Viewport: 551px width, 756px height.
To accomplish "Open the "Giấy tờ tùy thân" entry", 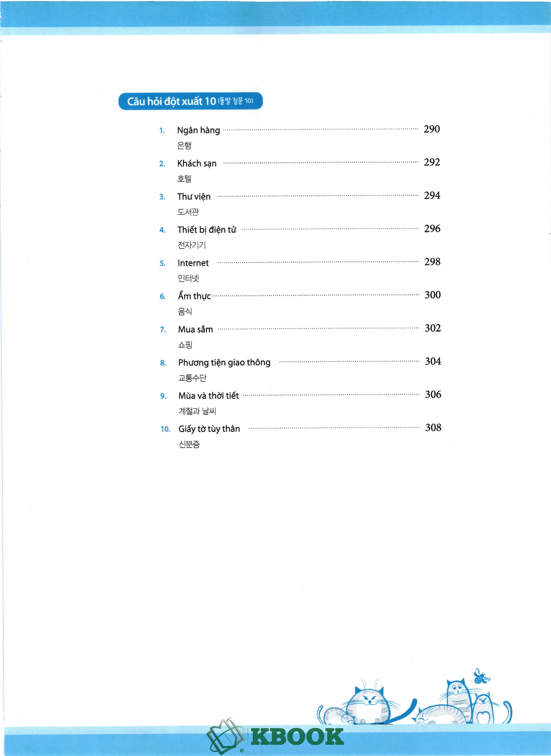I will point(209,429).
